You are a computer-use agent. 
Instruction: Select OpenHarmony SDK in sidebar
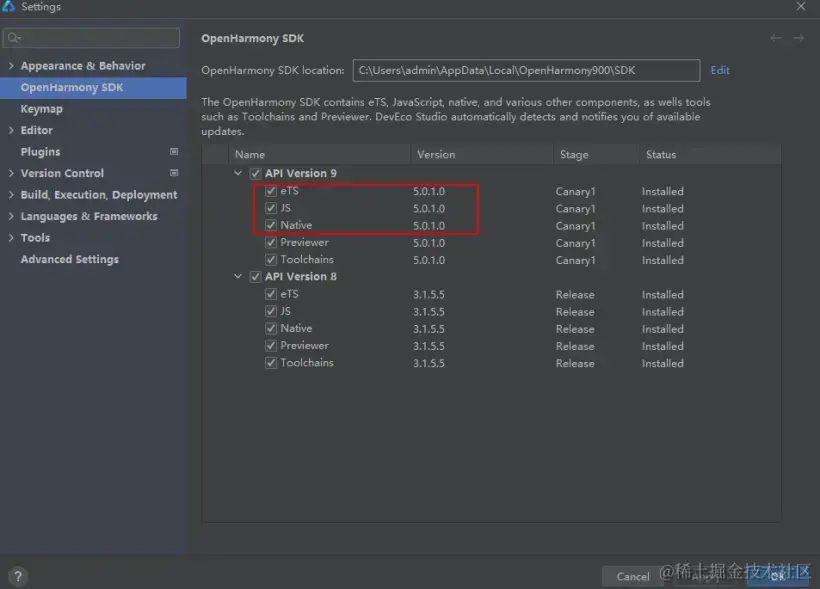pyautogui.click(x=93, y=88)
